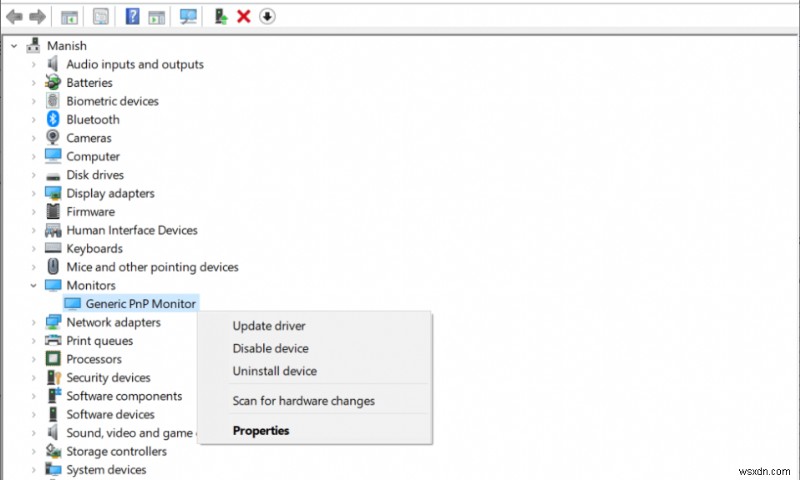Screen dimensions: 800x480
Task: Select the Monitors category label
Action: coord(91,285)
